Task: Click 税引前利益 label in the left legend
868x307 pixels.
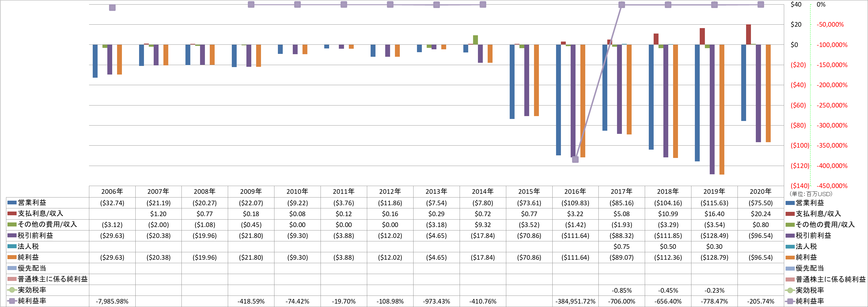Action: pyautogui.click(x=35, y=235)
